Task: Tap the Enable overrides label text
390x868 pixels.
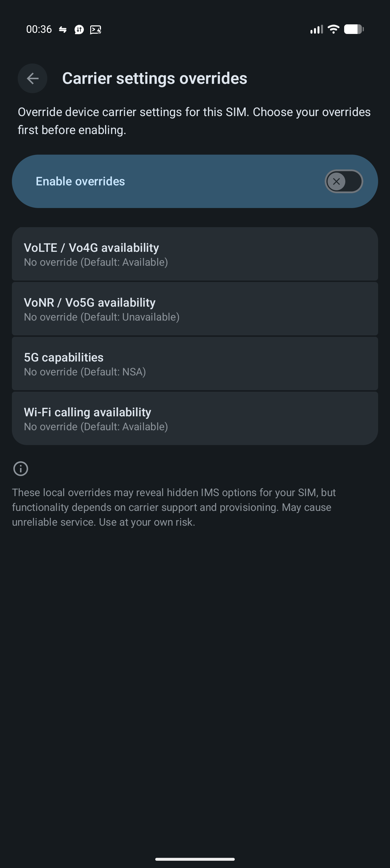Action: click(x=80, y=182)
